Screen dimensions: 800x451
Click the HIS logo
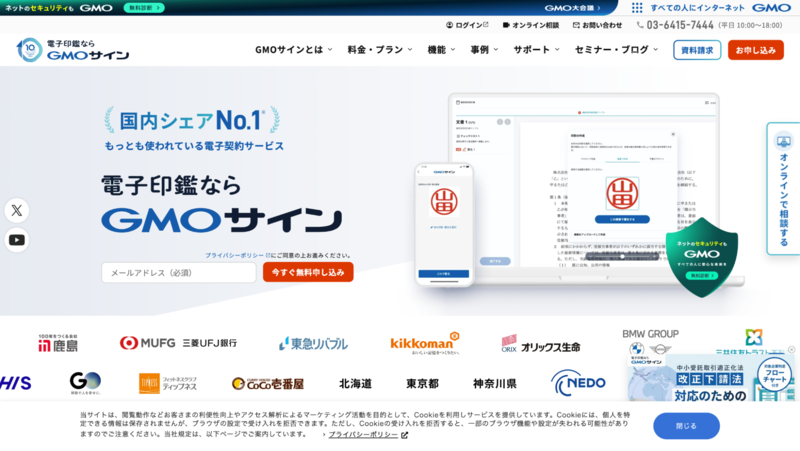pyautogui.click(x=16, y=383)
